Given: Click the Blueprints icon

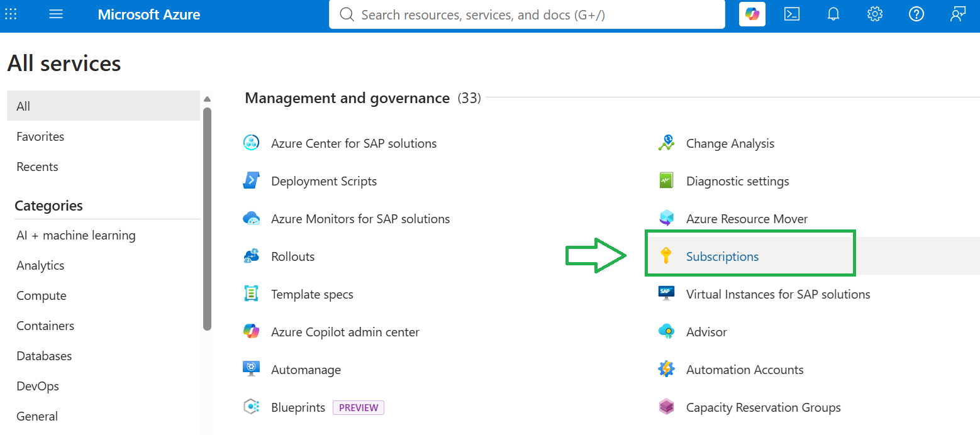Looking at the screenshot, I should pyautogui.click(x=251, y=407).
